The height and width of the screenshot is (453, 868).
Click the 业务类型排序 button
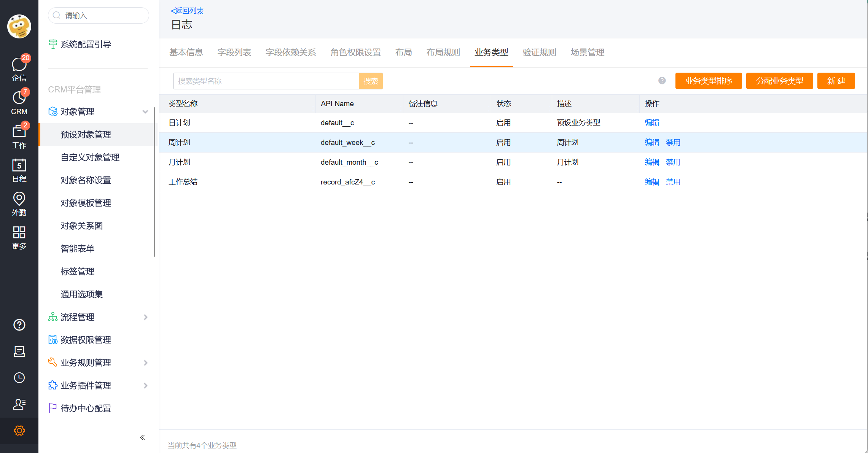[709, 81]
